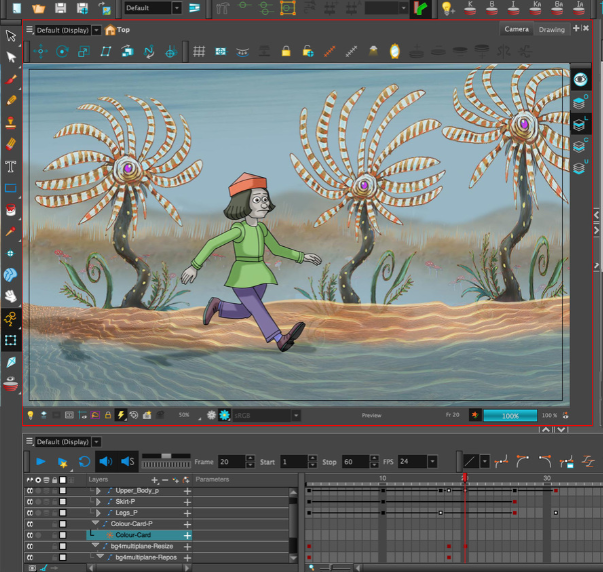Click the FPS value field

click(411, 462)
